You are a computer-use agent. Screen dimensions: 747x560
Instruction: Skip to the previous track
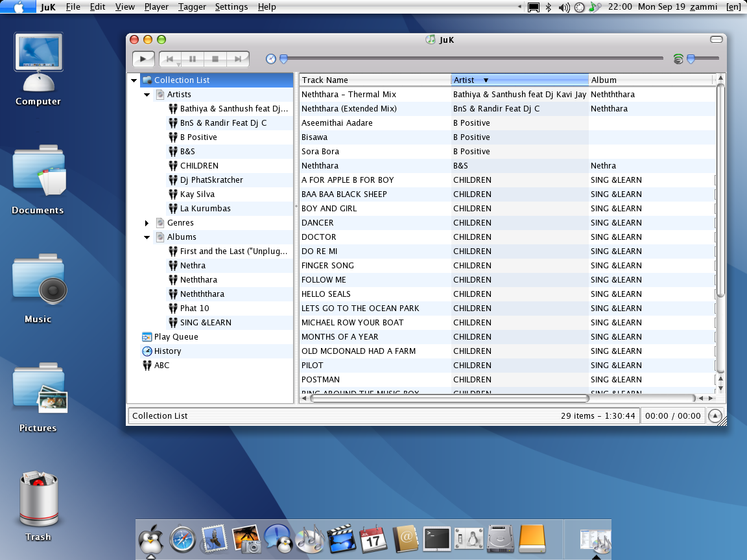pos(170,59)
